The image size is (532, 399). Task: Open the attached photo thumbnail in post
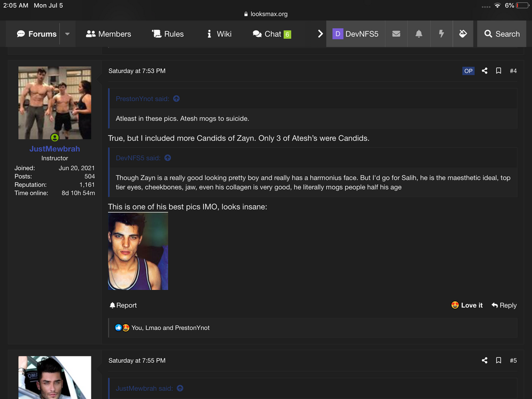138,251
